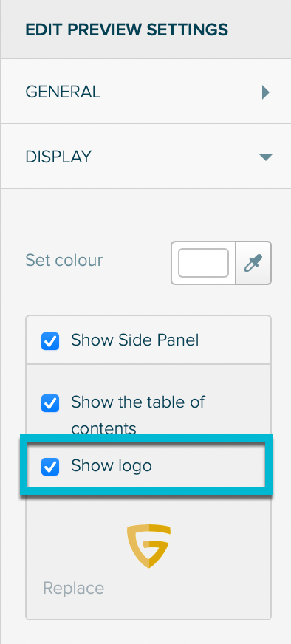Click the Show logo label text
Viewport: 291px width, 644px height.
coord(112,466)
